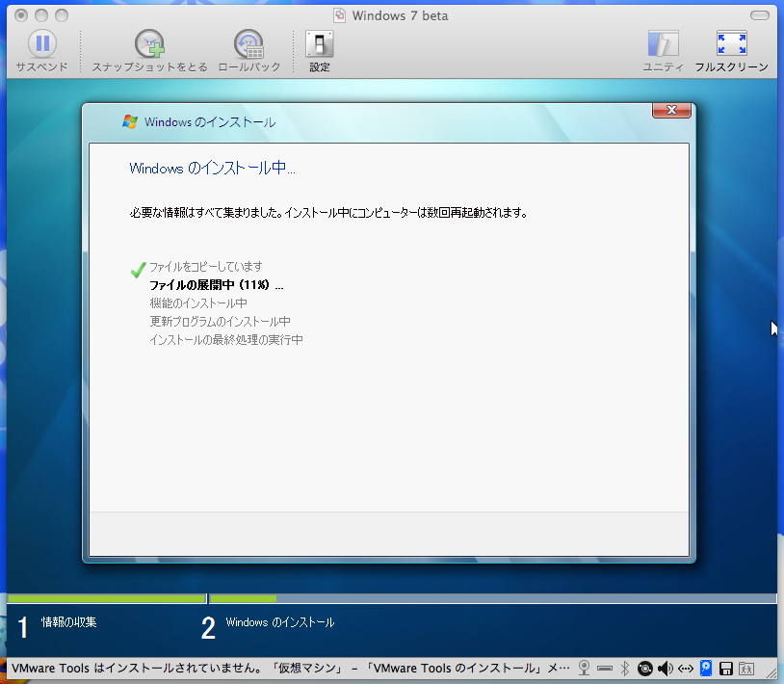Click the 'Windows 7 beta' window title
Screen dimensions: 784x684
(x=400, y=16)
